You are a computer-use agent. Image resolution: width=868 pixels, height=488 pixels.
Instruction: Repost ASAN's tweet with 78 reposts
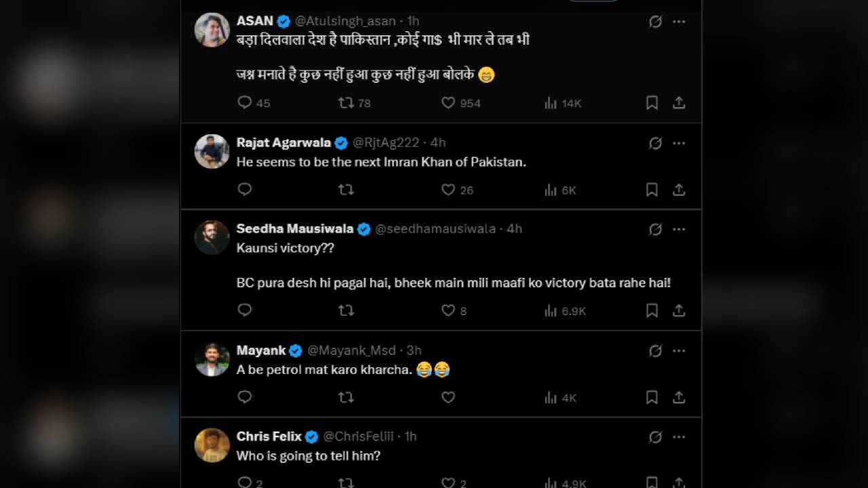coord(346,103)
